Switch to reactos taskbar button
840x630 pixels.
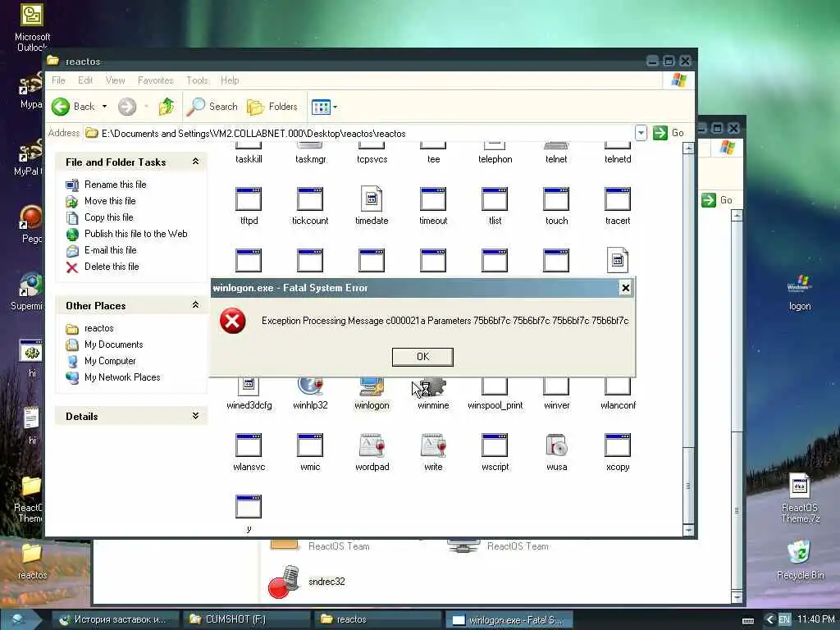(377, 619)
